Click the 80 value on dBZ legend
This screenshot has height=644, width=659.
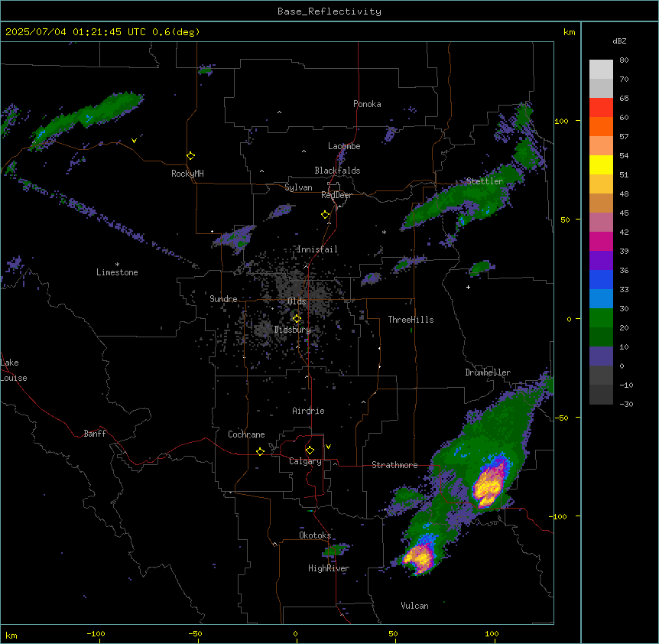624,60
